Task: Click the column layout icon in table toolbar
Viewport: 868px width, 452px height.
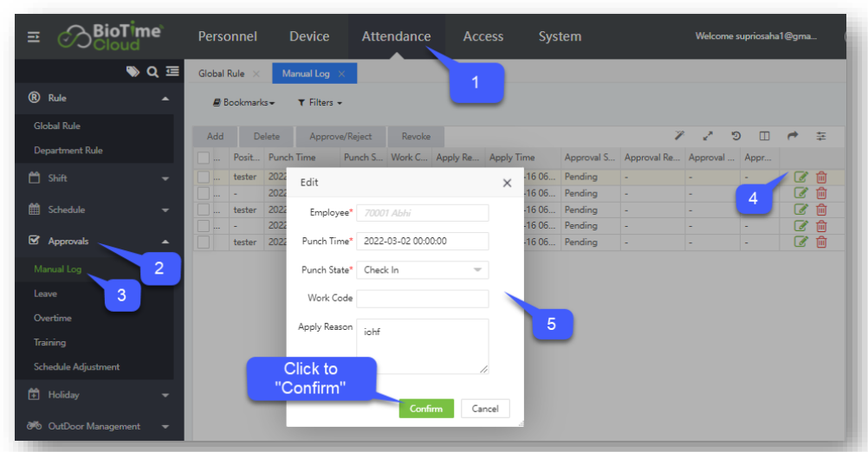Action: point(764,136)
